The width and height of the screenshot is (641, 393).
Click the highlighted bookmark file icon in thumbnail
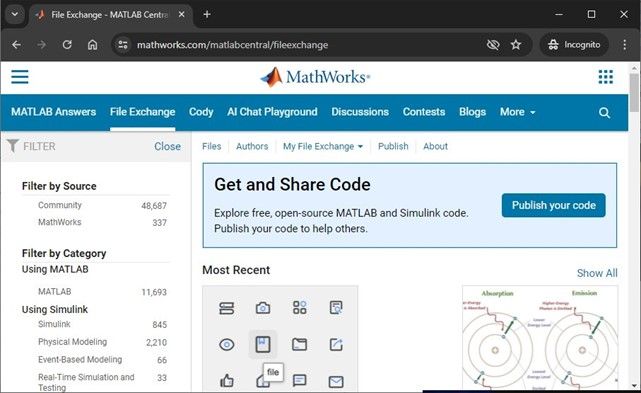point(263,344)
